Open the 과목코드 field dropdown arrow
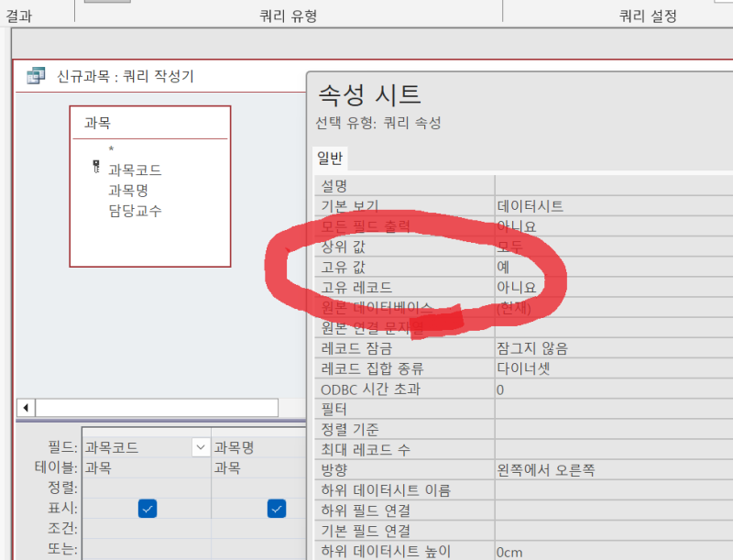This screenshot has height=560, width=733. click(x=201, y=447)
